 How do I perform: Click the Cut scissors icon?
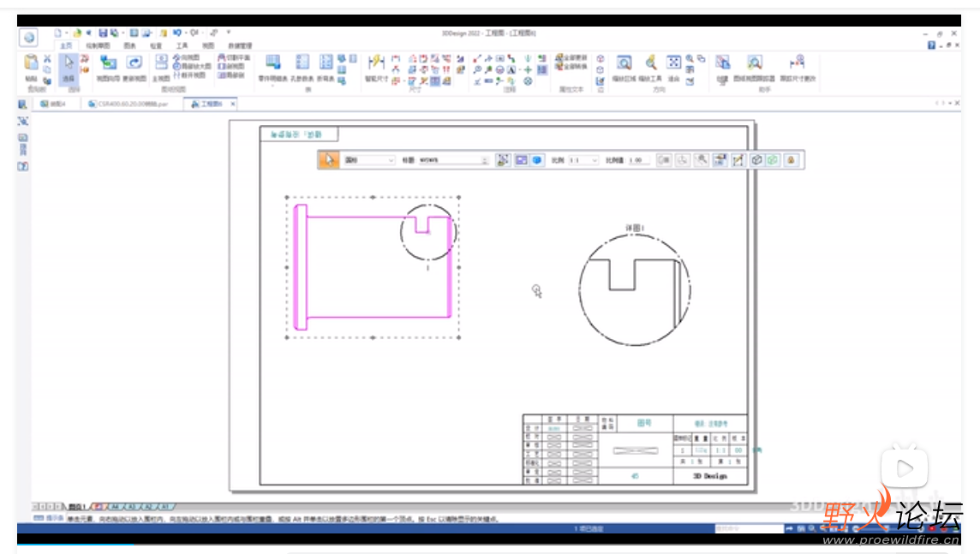47,59
